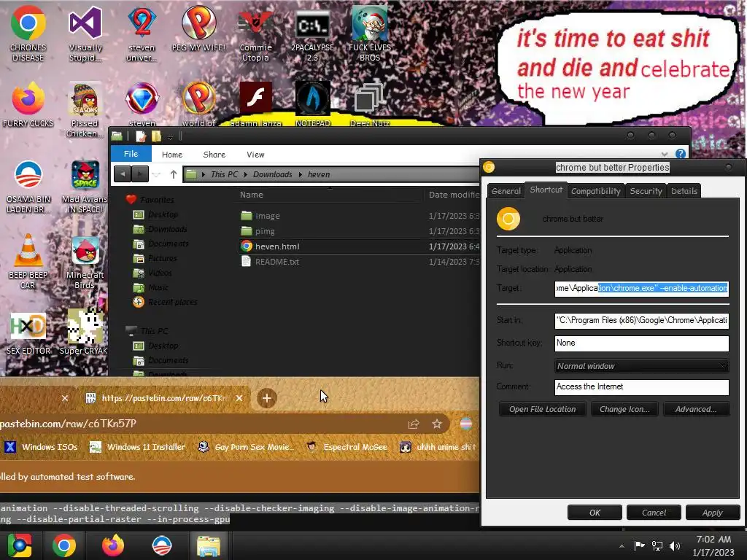Open the SEX EDITOR HxD desktop icon

click(28, 333)
